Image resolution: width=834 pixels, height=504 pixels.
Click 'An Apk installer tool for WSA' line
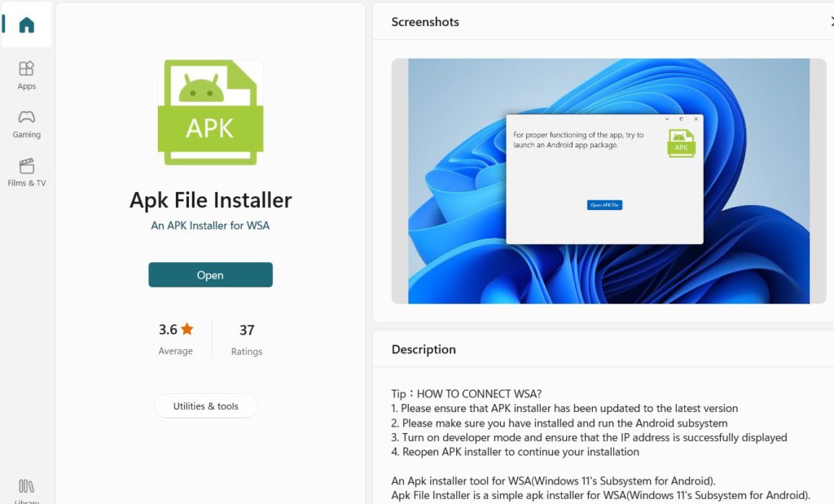tap(554, 481)
